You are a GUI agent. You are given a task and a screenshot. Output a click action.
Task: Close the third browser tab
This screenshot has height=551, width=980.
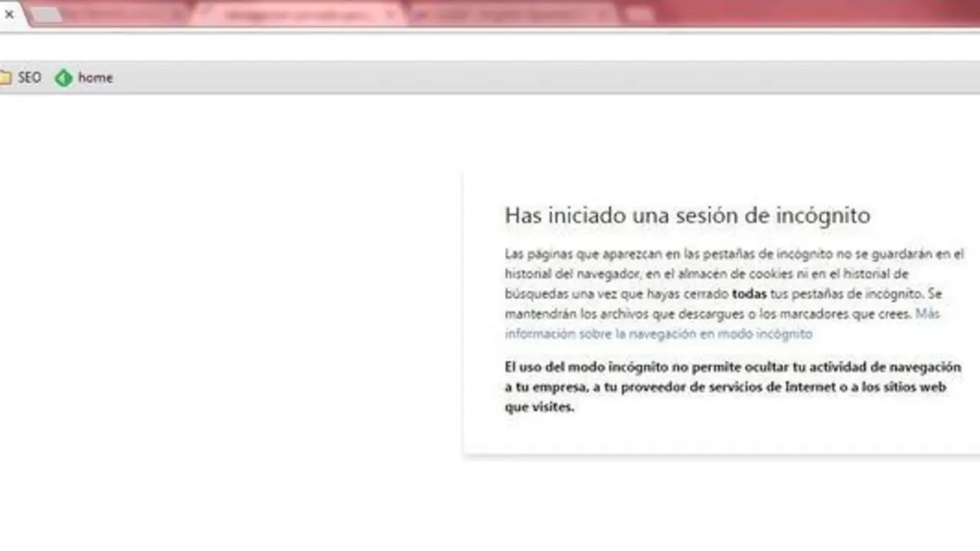point(391,15)
